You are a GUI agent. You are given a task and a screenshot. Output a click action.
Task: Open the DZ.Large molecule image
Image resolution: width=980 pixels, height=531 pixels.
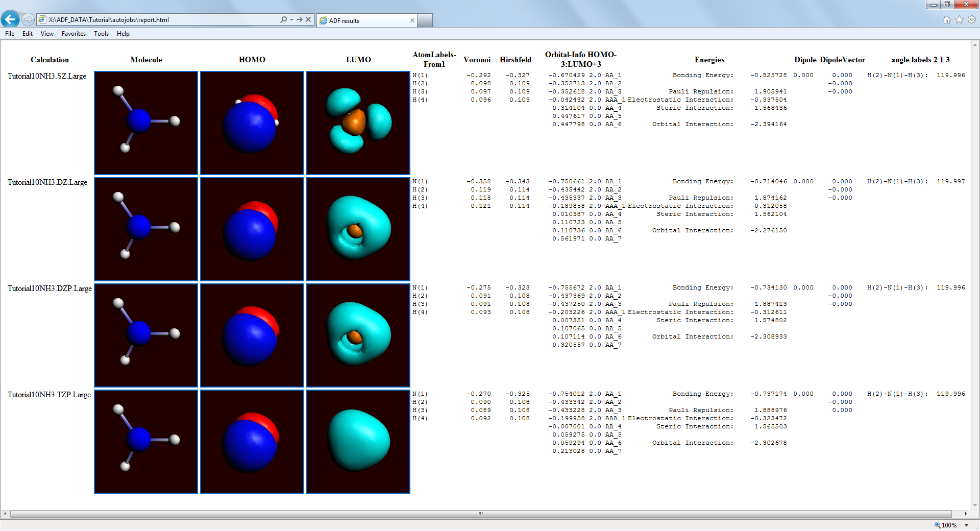tap(146, 229)
